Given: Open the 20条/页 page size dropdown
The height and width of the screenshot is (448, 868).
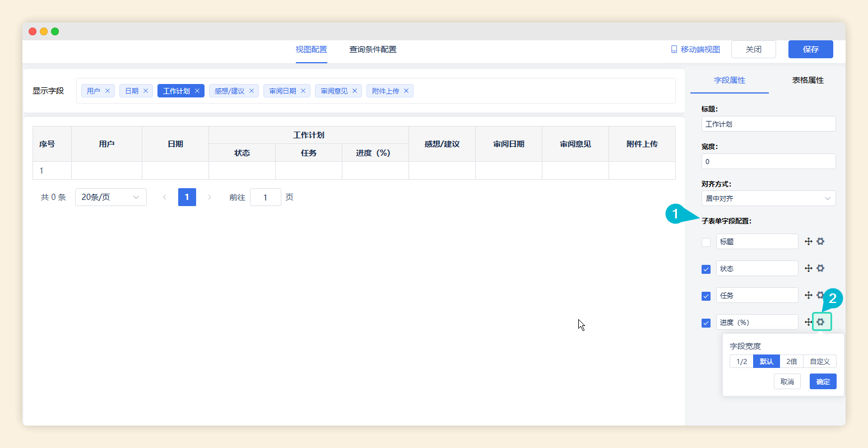Looking at the screenshot, I should 110,197.
